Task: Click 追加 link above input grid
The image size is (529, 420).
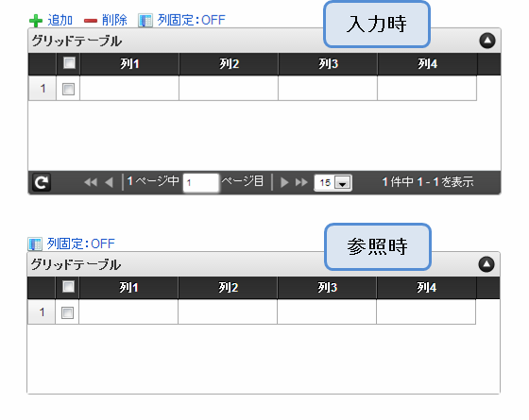Action: (x=60, y=20)
